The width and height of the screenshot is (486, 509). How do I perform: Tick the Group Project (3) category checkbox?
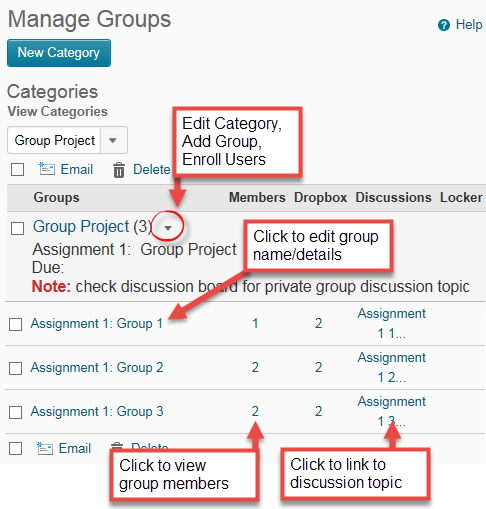(x=17, y=229)
